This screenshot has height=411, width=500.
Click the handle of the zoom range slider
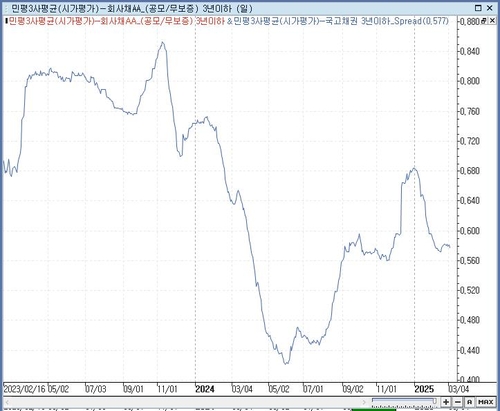point(435,400)
